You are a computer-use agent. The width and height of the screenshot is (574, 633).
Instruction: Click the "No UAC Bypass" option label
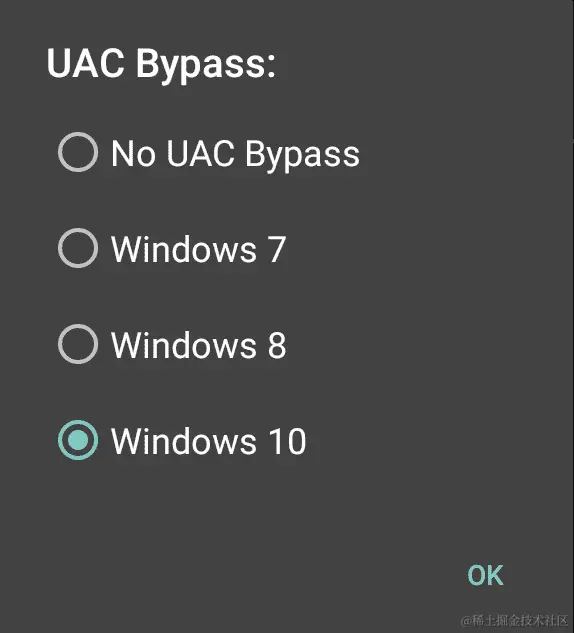coord(235,154)
